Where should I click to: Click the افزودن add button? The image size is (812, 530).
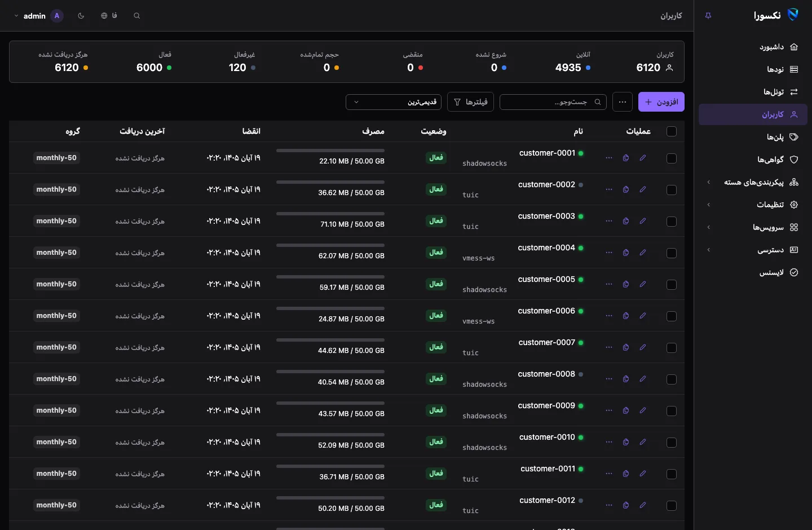[x=661, y=102]
